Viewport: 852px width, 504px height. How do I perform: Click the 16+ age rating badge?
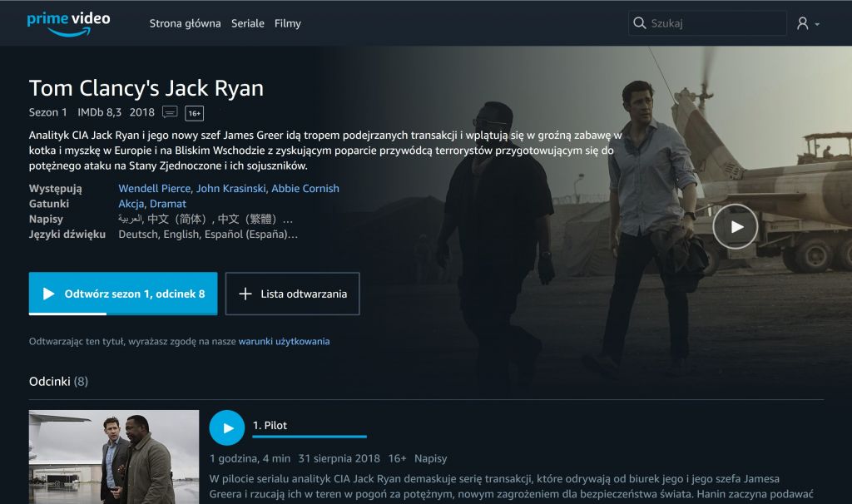click(195, 113)
